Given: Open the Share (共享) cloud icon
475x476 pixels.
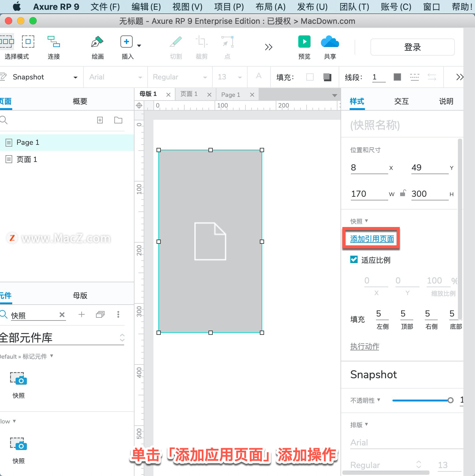Looking at the screenshot, I should click(x=330, y=42).
